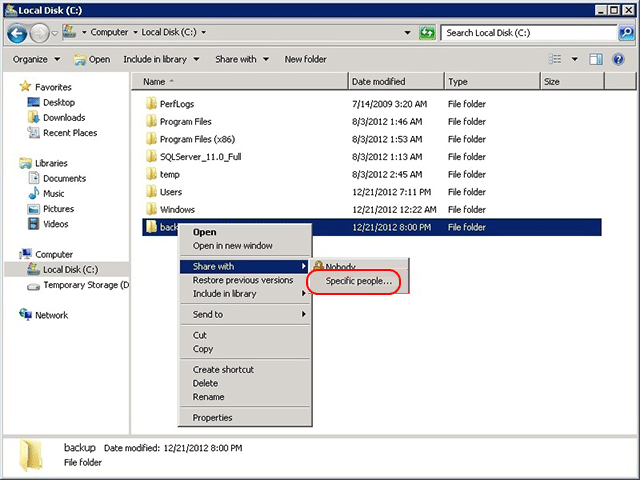Open Include in library toolbar dropdown
640x480 pixels.
pos(161,59)
